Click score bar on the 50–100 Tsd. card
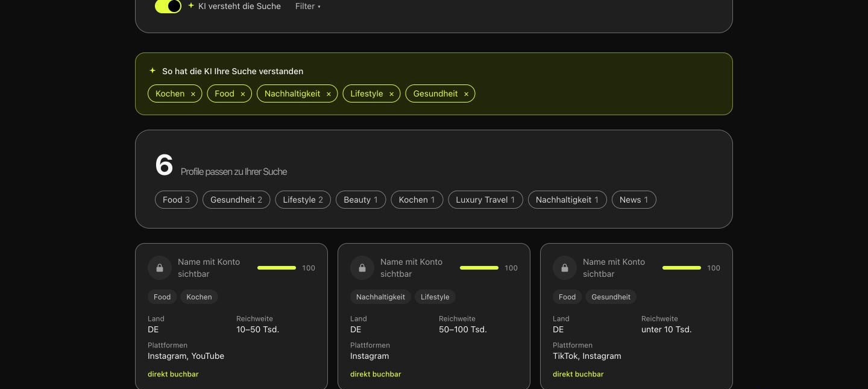 click(x=479, y=268)
